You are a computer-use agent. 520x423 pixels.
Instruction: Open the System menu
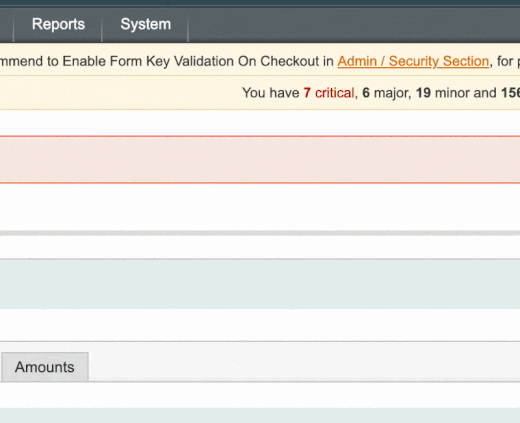click(x=145, y=24)
